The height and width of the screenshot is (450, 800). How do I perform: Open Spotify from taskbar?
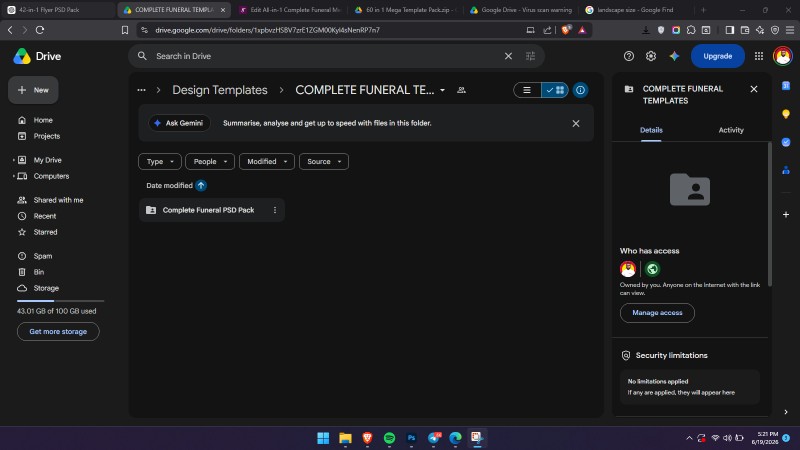coord(389,438)
